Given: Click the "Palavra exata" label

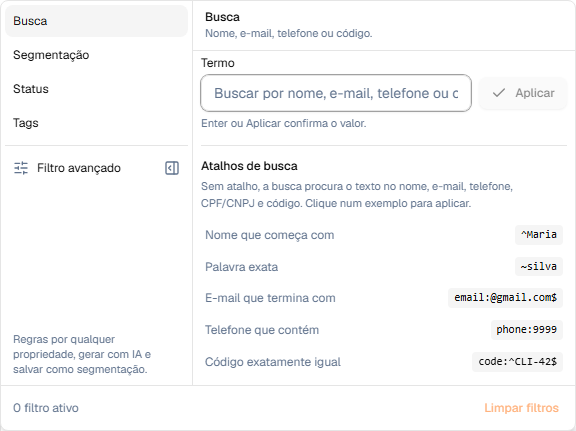Looking at the screenshot, I should 241,267.
